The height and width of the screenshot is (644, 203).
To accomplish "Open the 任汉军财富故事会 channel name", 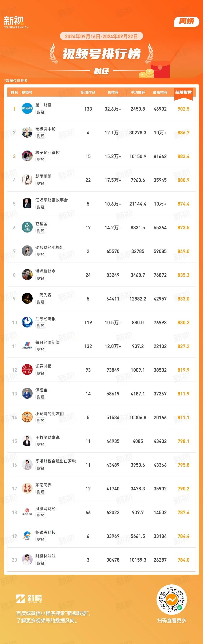I will 52,200.
